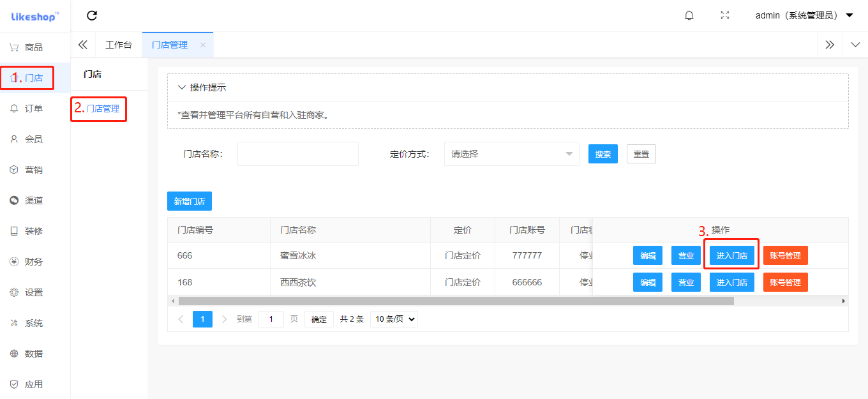Open 会员 in sidebar
The image size is (868, 399).
34,139
